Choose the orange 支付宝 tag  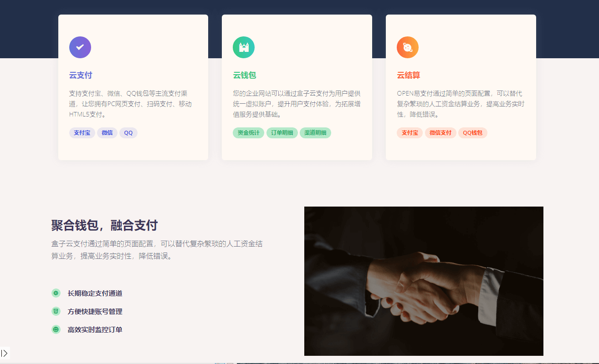click(x=410, y=133)
